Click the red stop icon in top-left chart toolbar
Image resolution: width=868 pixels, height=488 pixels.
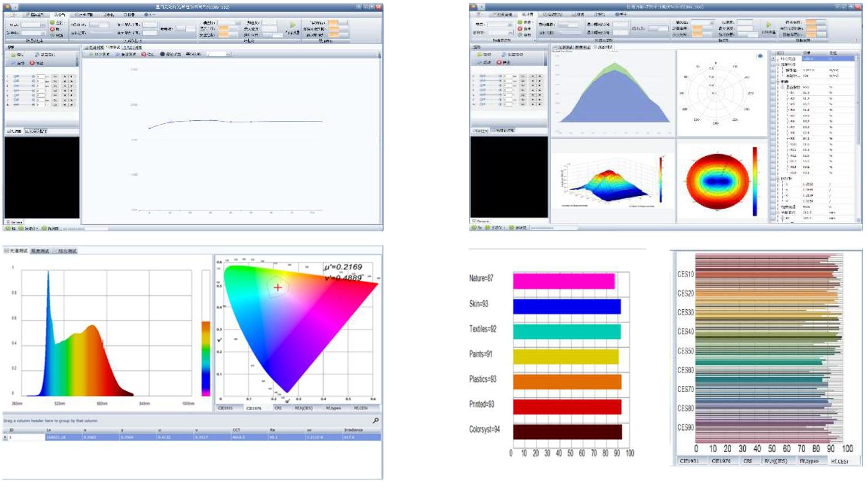click(144, 54)
